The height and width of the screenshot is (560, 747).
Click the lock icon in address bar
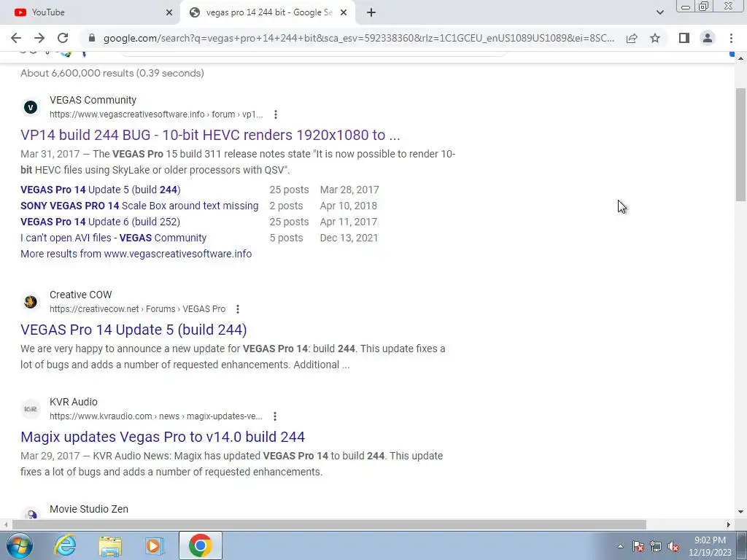(93, 38)
